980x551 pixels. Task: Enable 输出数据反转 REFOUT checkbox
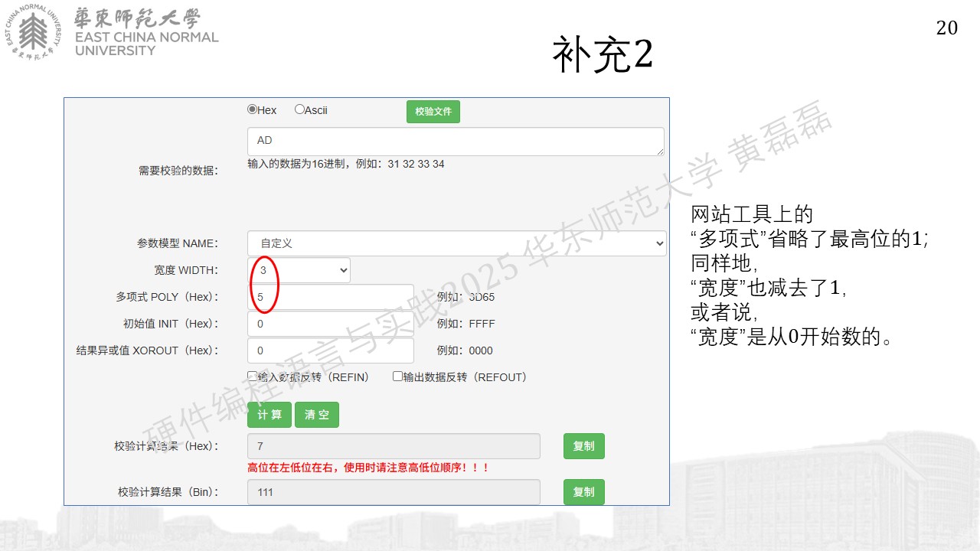click(397, 377)
